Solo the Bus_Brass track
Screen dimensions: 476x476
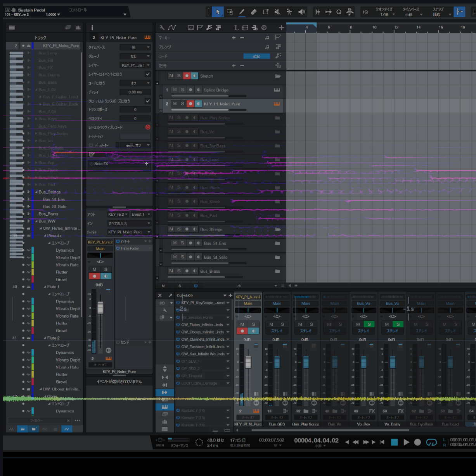[179, 271]
